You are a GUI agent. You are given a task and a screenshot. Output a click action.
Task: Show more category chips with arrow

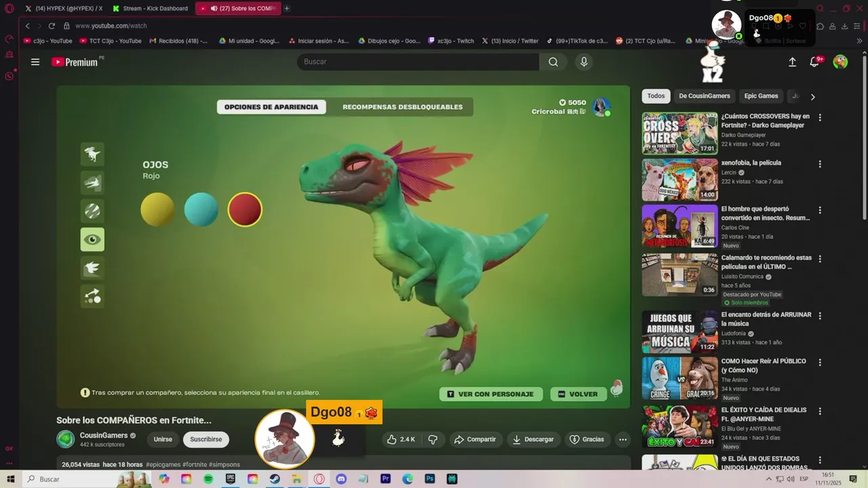pos(812,96)
